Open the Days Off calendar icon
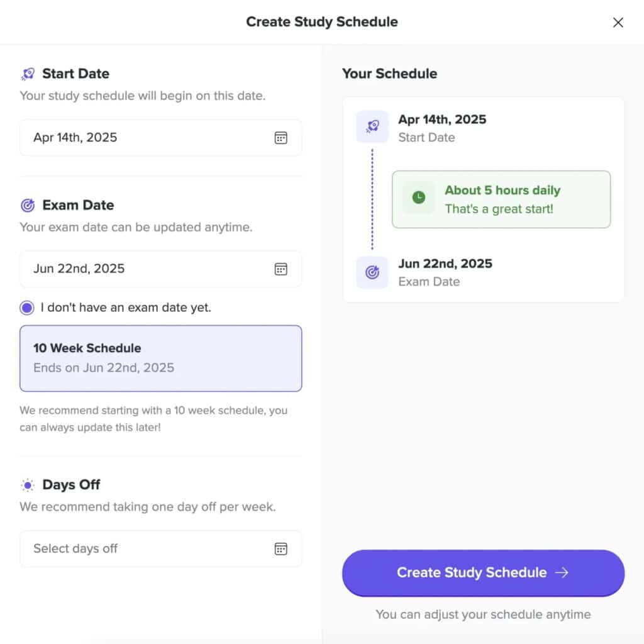 [281, 548]
